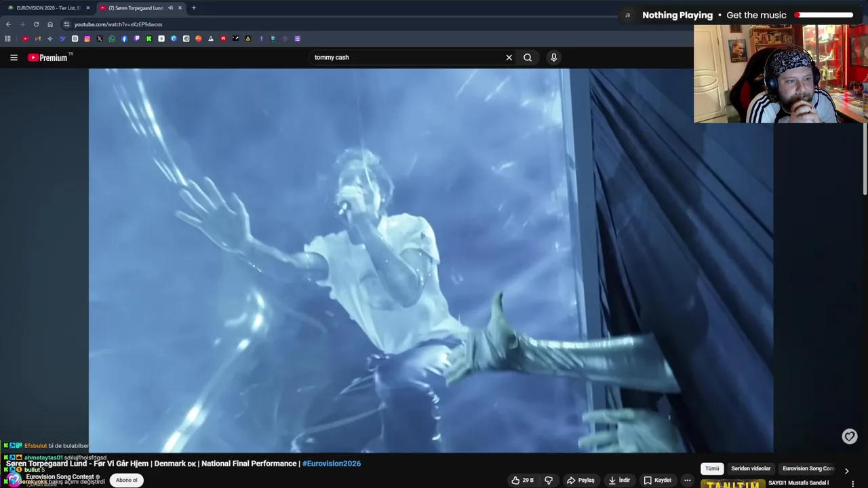Screen dimensions: 868x488
Task: Click the heart checkmark overlay icon
Action: (850, 436)
